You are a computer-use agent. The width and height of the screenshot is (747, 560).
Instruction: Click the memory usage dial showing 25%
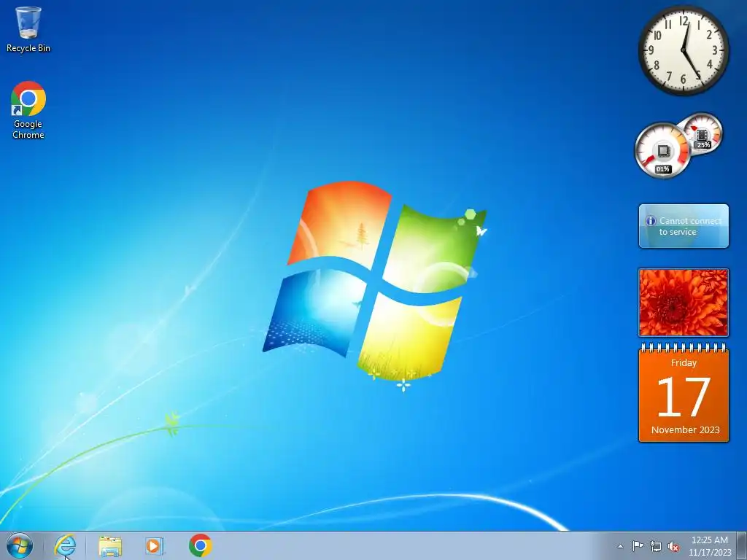[701, 133]
